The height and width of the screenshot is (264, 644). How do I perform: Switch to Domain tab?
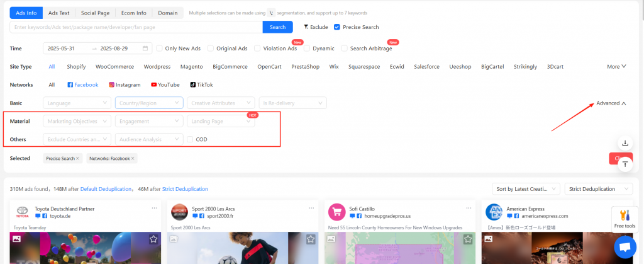coord(167,13)
